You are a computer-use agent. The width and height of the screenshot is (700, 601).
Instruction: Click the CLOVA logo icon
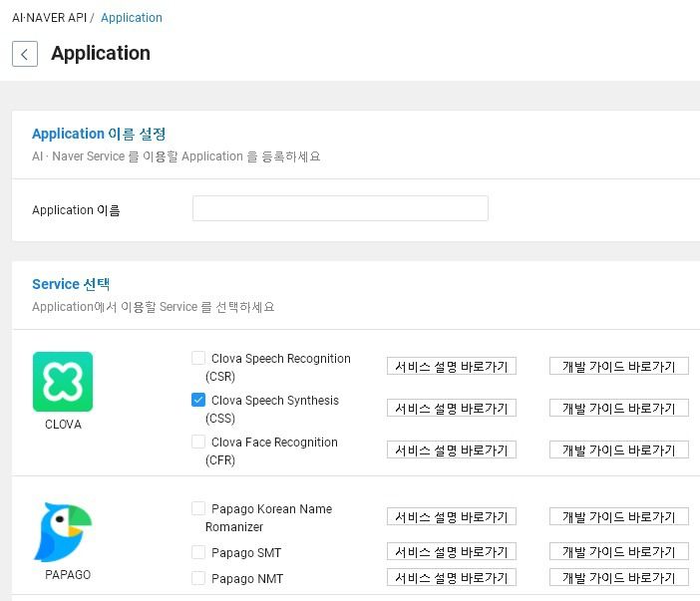click(63, 382)
